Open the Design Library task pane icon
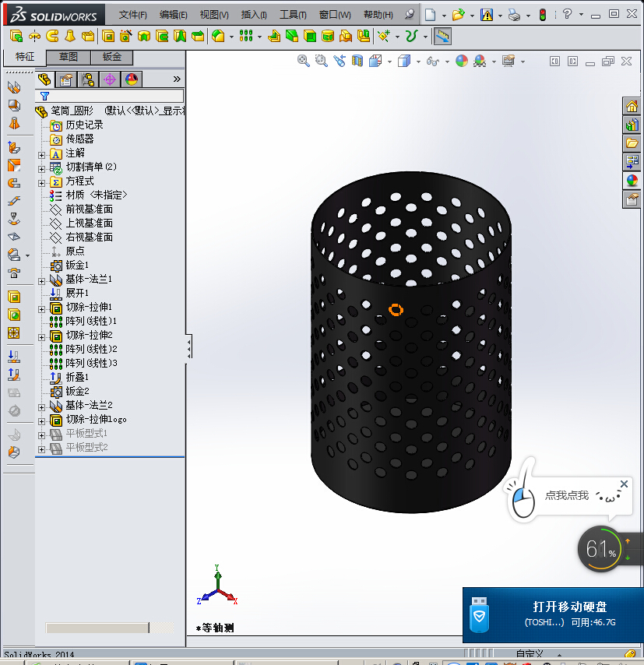 (632, 125)
